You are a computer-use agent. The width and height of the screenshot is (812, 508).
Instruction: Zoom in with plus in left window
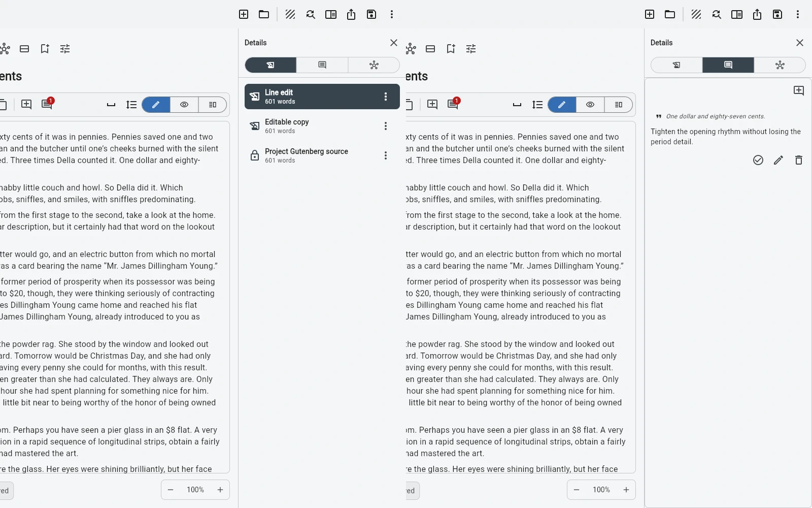click(x=220, y=490)
